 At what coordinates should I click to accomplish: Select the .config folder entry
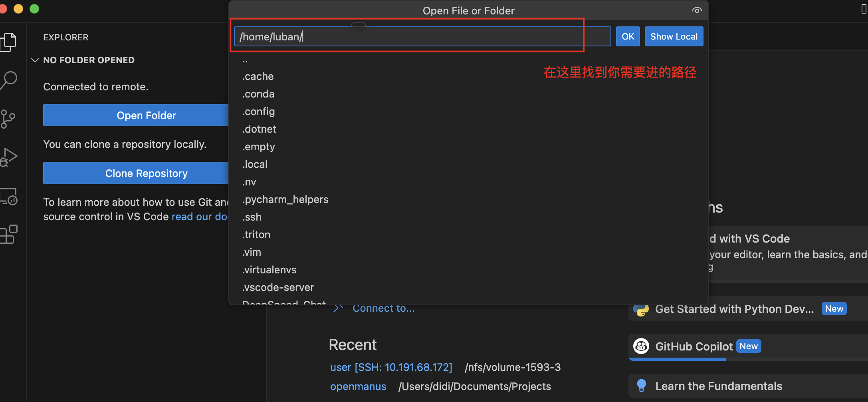(469, 111)
